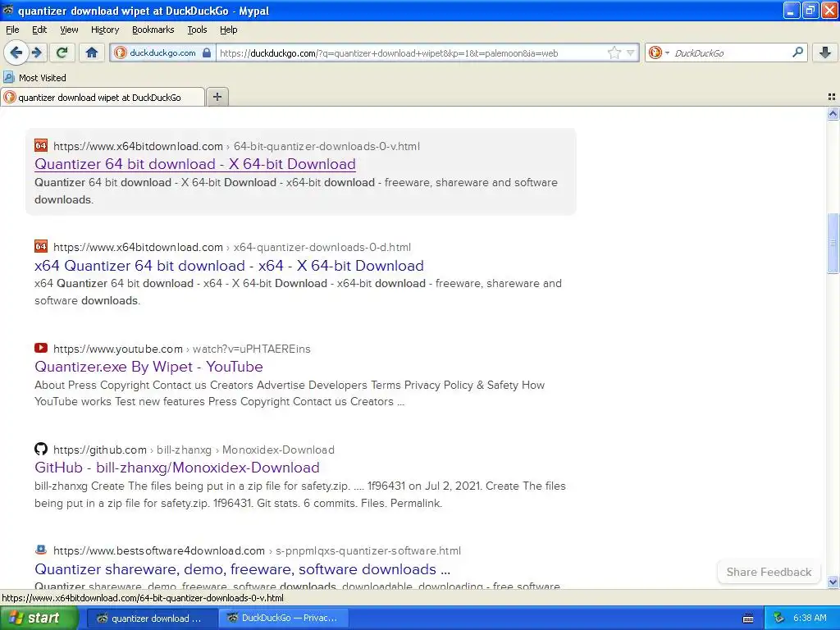Image resolution: width=840 pixels, height=630 pixels.
Task: Go back to the previous page
Action: 16,52
